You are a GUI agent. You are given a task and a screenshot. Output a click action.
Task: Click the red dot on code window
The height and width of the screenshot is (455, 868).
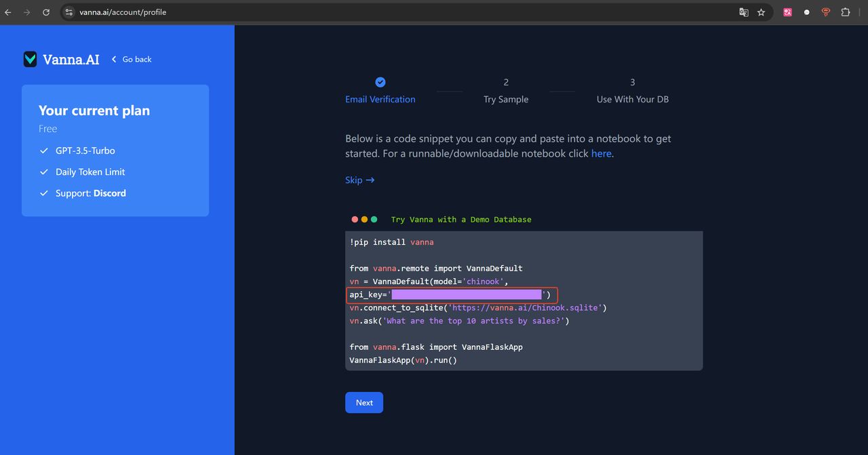click(x=355, y=220)
